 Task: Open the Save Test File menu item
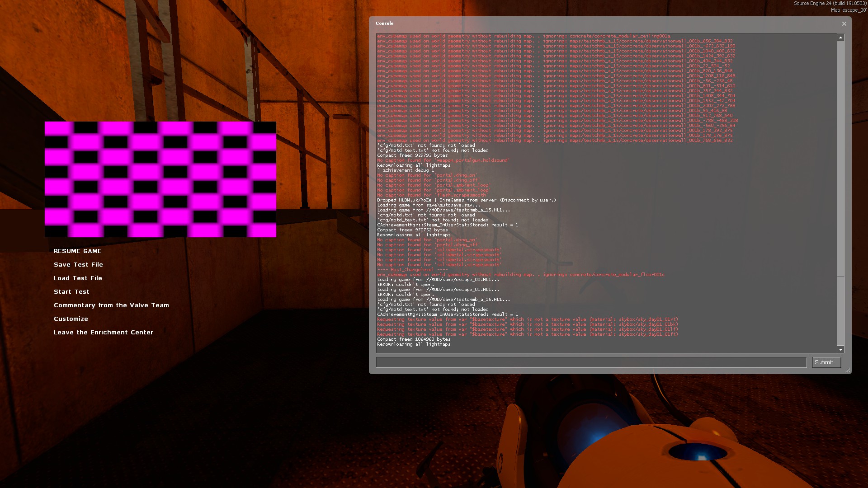click(78, 264)
